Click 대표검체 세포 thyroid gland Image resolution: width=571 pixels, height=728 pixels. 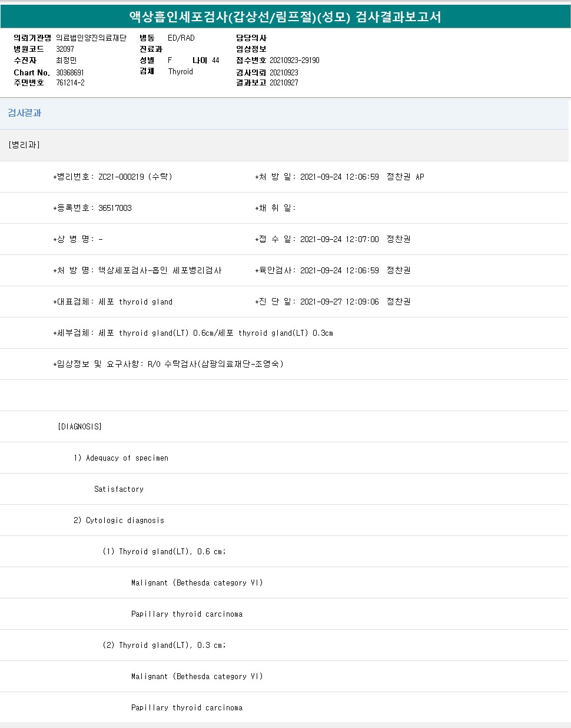pos(113,302)
